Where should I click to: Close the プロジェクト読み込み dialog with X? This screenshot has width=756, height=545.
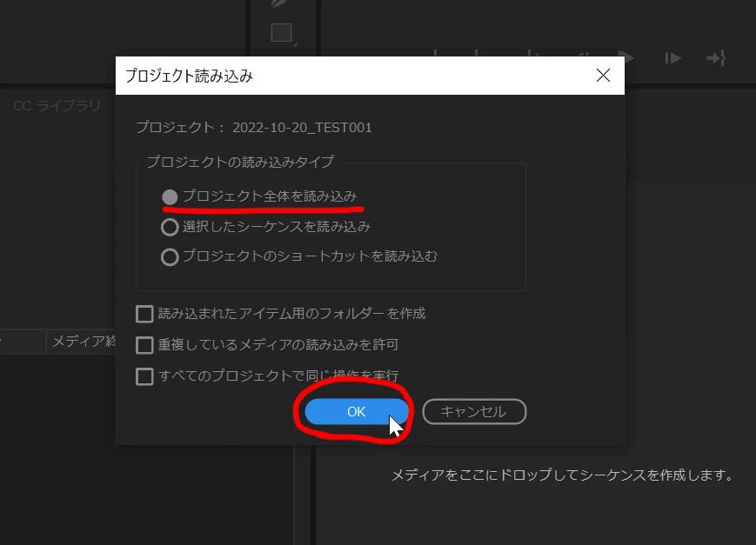(603, 75)
